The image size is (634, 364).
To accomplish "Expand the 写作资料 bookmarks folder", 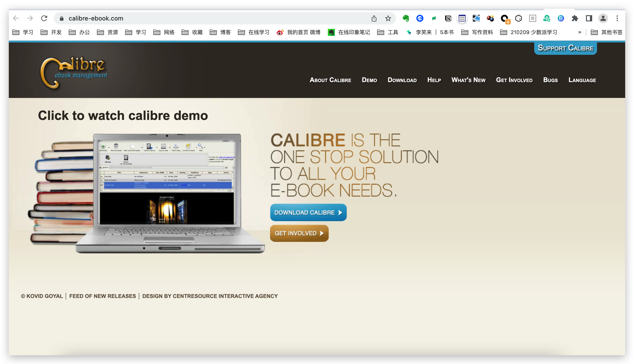I will tap(477, 32).
